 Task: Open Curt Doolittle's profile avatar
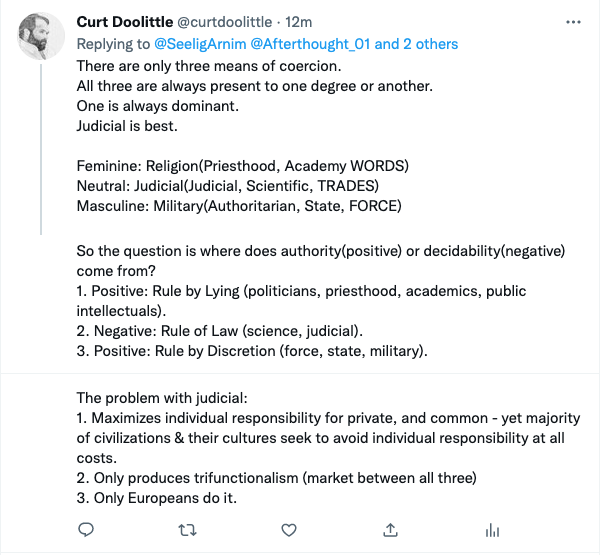pyautogui.click(x=41, y=37)
